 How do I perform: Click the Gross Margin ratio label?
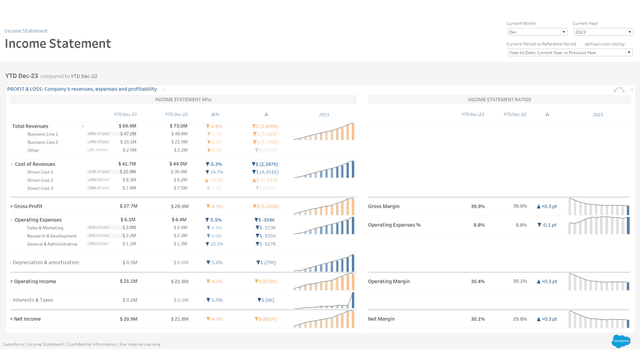[x=384, y=206]
